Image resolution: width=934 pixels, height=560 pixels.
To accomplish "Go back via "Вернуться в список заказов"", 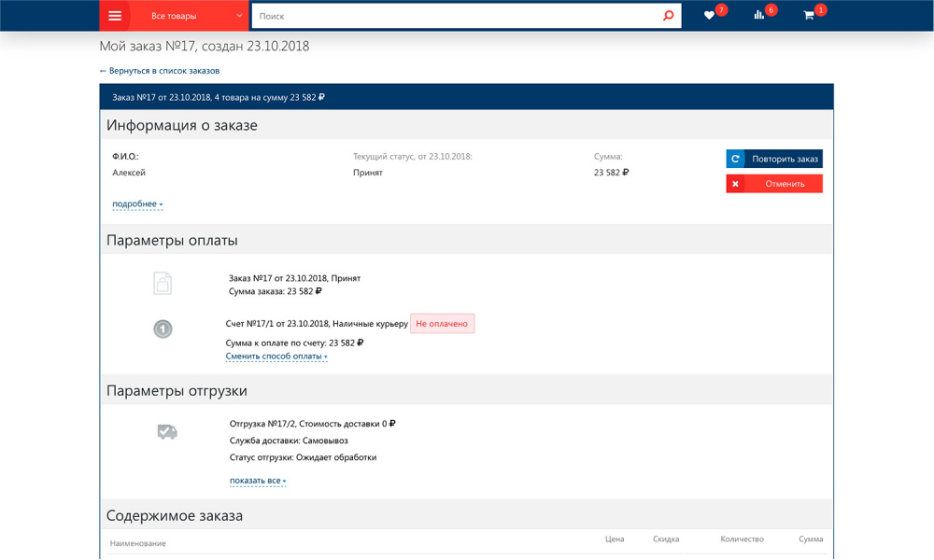I will coord(160,71).
